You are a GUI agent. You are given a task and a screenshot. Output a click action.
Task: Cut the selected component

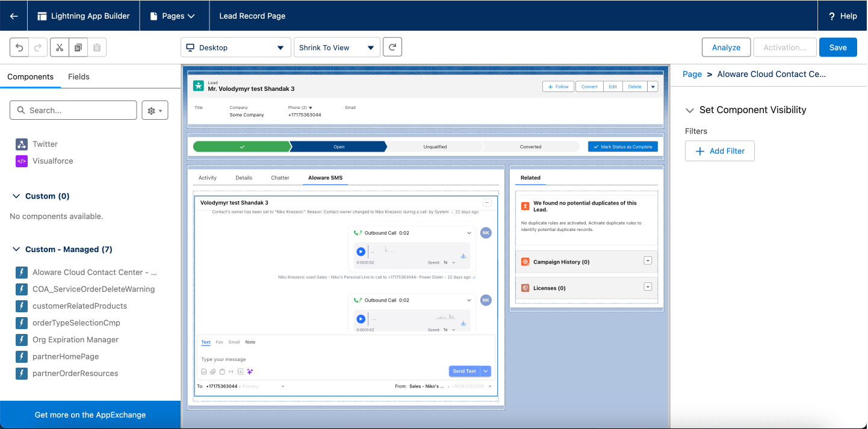click(60, 48)
